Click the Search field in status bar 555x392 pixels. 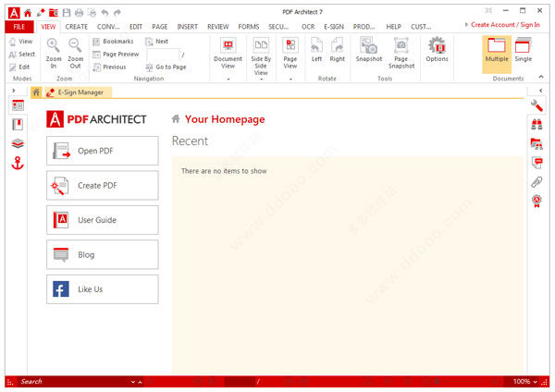(x=74, y=382)
